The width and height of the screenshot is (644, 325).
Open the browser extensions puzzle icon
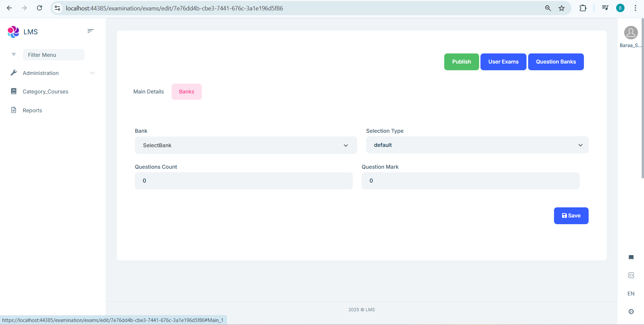(583, 8)
